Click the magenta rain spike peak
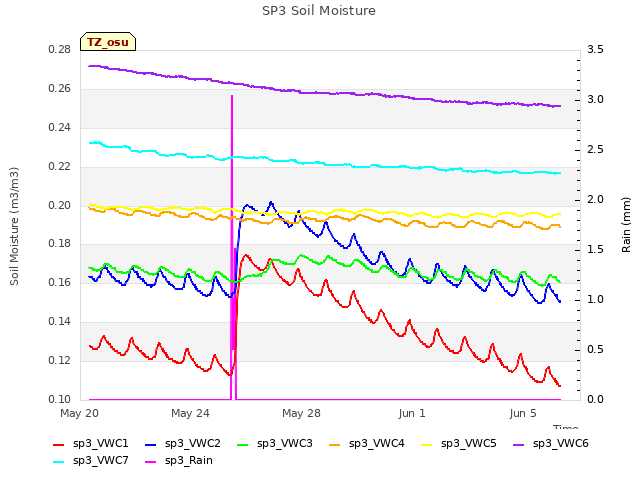Image resolution: width=640 pixels, height=480 pixels. pos(232,96)
